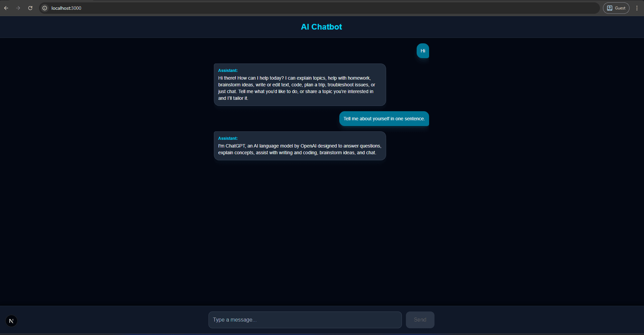The width and height of the screenshot is (644, 335).
Task: Click the 'Hi' user message bubble
Action: pyautogui.click(x=423, y=51)
